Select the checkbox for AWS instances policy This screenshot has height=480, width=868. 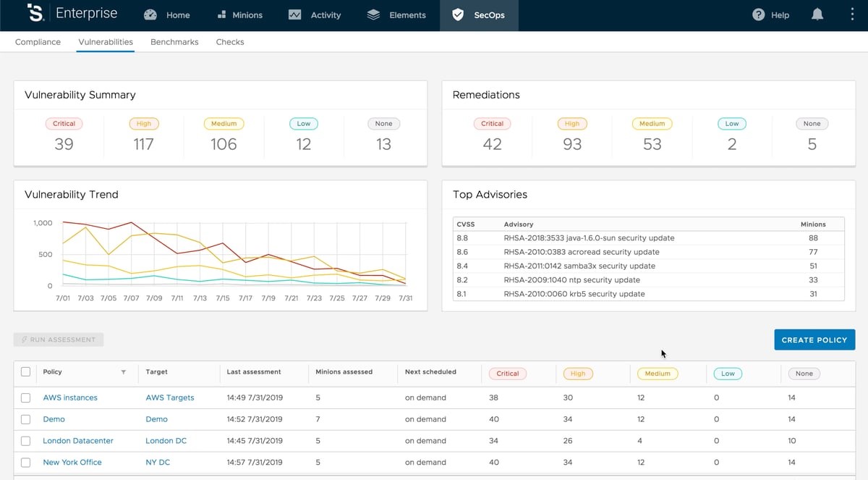click(25, 397)
